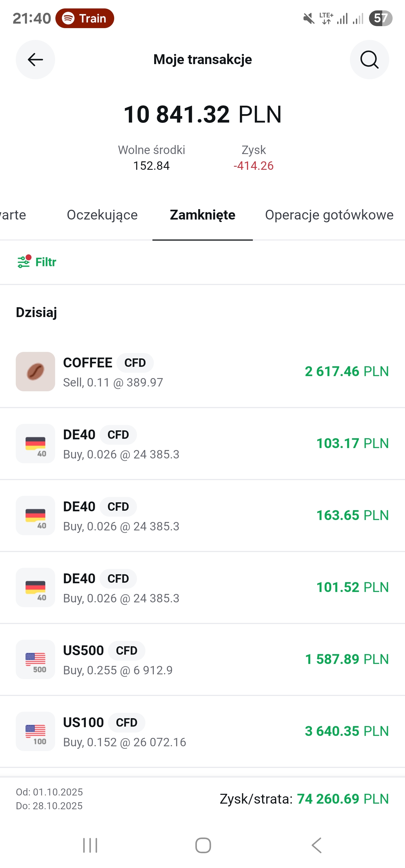The image size is (405, 868).
Task: Tap the Spotify Train status pill
Action: coord(85,18)
